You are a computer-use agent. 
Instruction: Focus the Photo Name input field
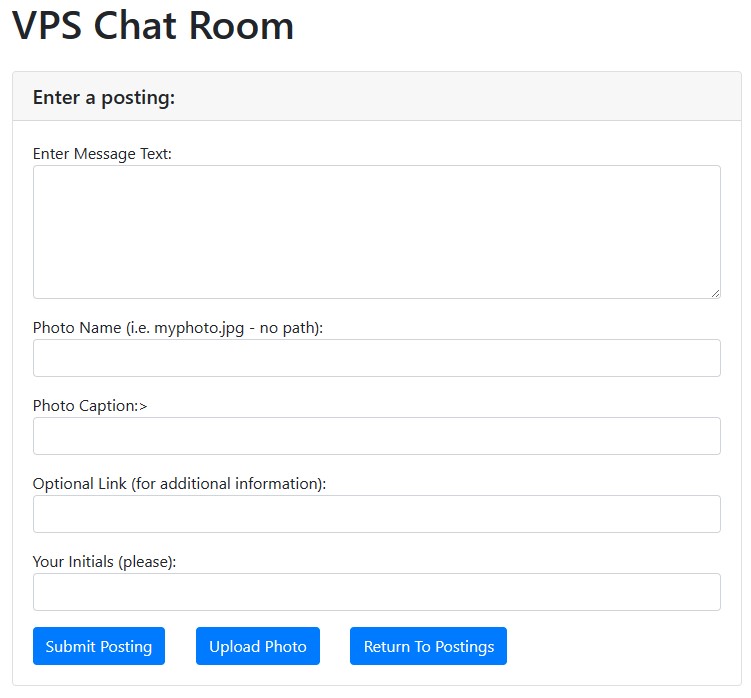[x=376, y=358]
